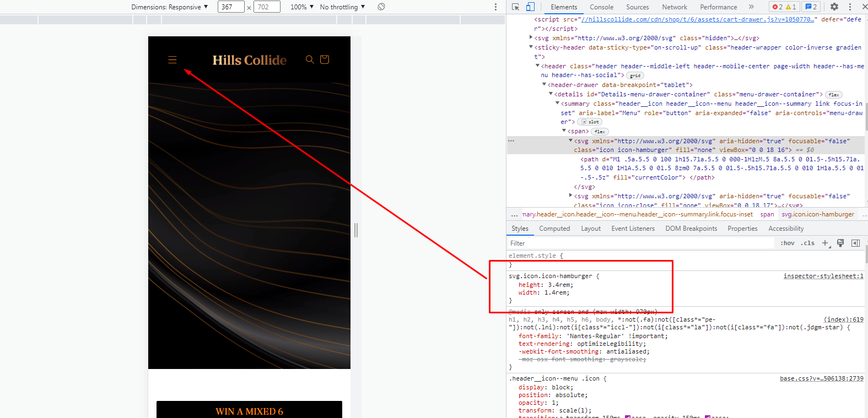
Task: Edit viewport height field 702
Action: (x=267, y=7)
